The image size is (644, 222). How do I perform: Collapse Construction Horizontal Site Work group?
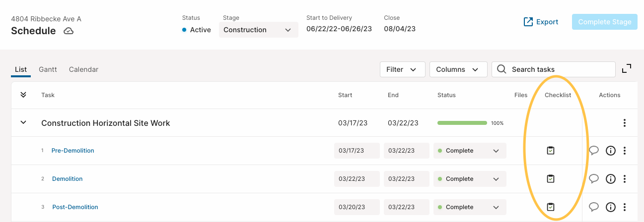coord(23,122)
